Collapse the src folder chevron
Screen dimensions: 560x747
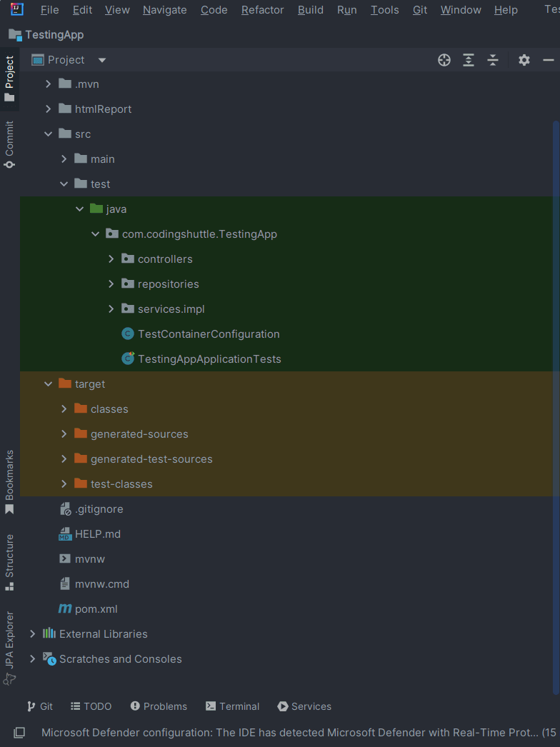pos(48,134)
